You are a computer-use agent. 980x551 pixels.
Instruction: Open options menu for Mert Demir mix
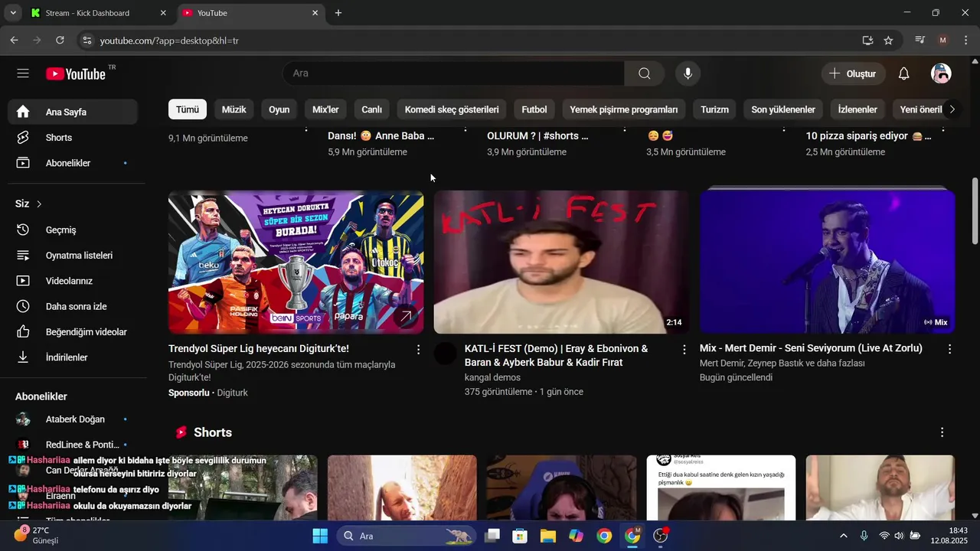click(949, 349)
